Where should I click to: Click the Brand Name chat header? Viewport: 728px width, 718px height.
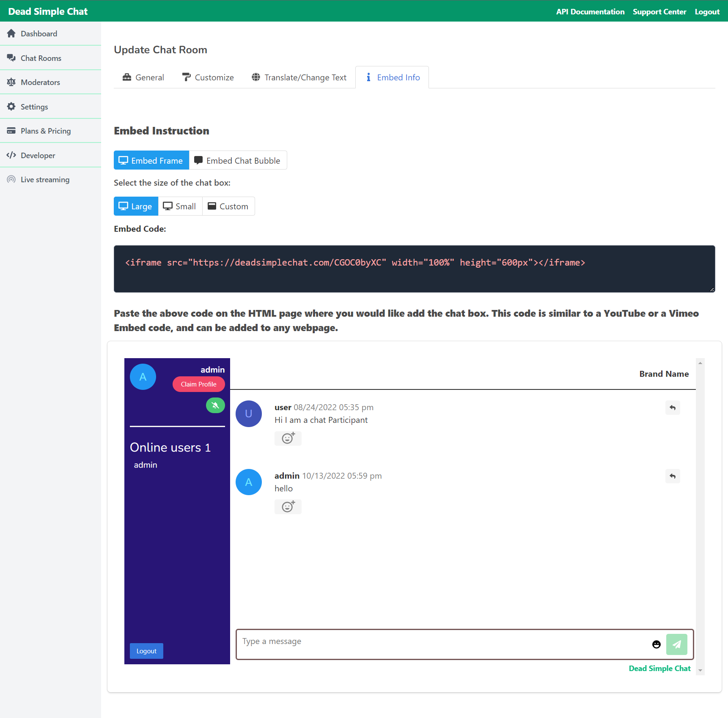pyautogui.click(x=664, y=374)
